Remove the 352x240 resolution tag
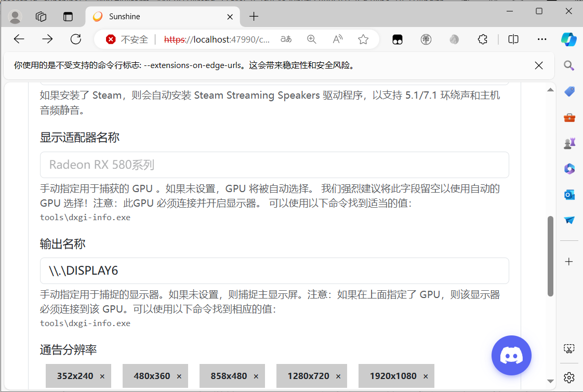Image resolution: width=583 pixels, height=392 pixels. (x=102, y=376)
